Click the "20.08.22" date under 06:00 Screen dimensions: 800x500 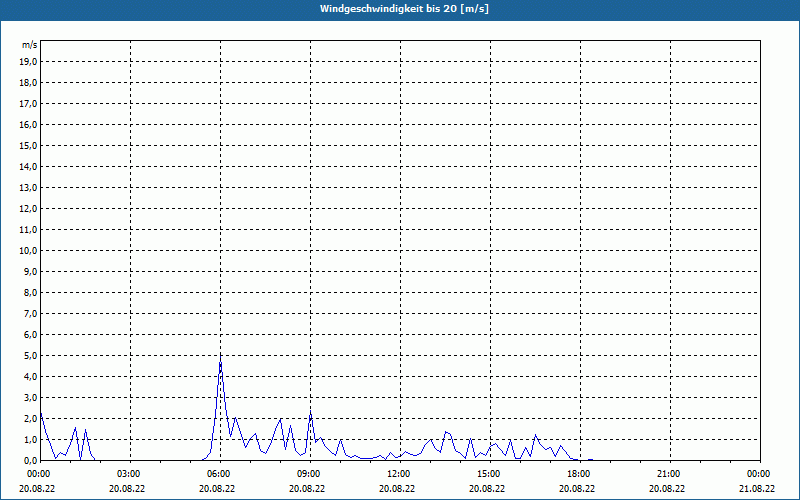[217, 488]
